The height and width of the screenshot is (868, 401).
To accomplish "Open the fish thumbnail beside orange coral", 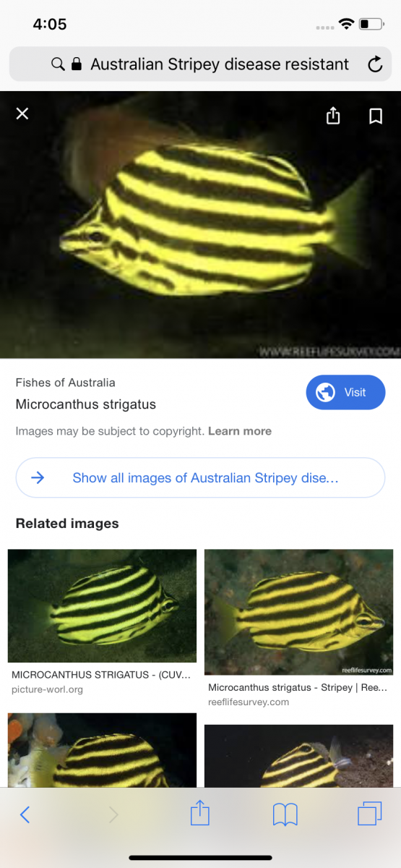I will click(102, 750).
